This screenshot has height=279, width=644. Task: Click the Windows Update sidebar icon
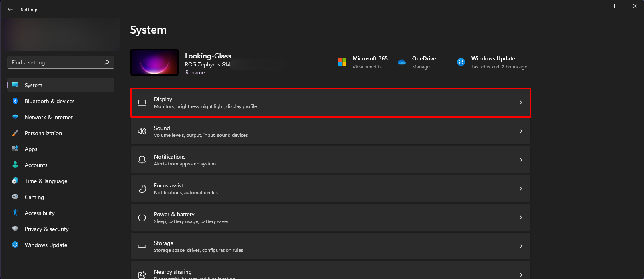pyautogui.click(x=15, y=245)
